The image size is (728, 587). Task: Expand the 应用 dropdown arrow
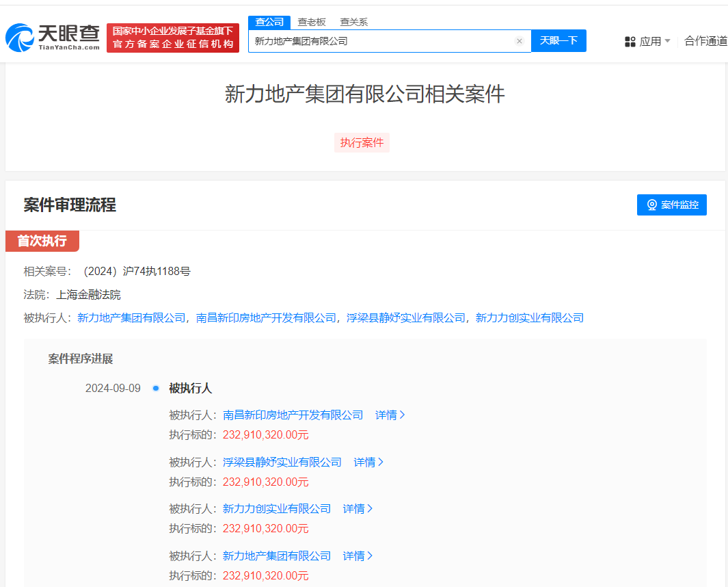coord(667,41)
